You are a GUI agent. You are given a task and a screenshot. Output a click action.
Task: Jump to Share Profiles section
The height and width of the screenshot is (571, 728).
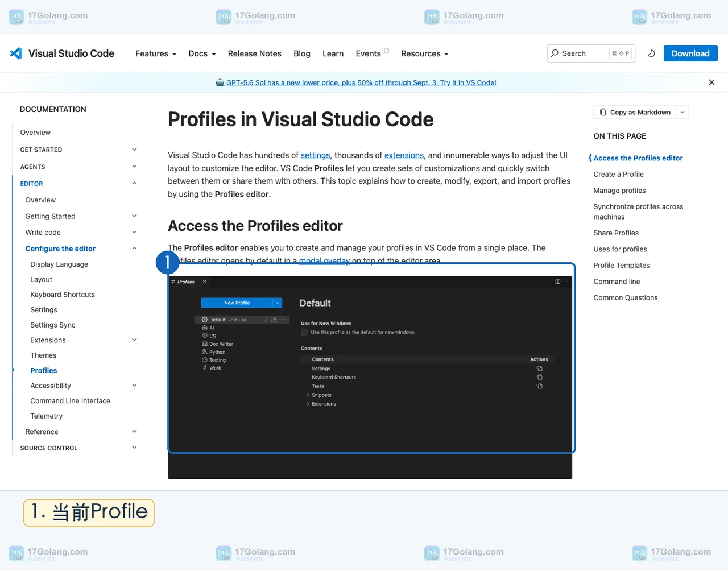[x=616, y=233]
